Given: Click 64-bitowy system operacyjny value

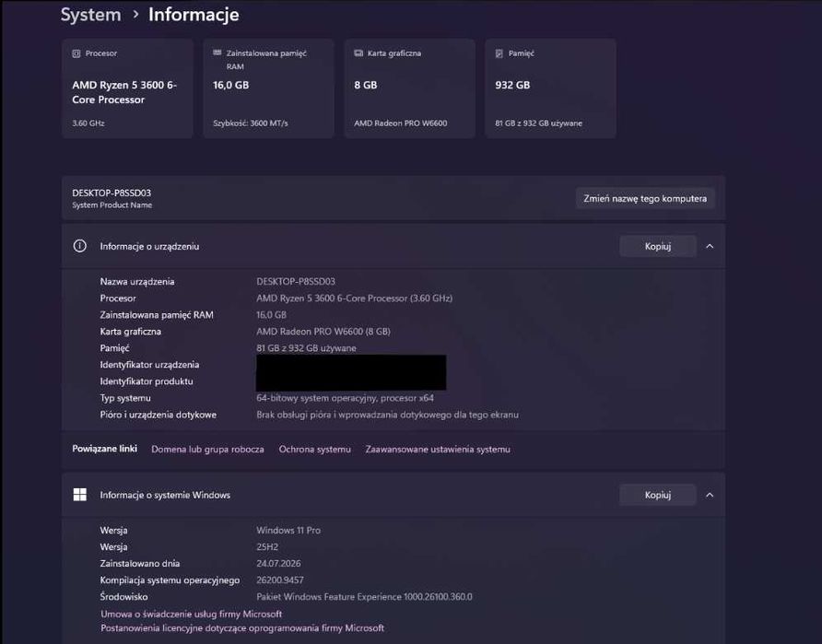Looking at the screenshot, I should (x=345, y=398).
